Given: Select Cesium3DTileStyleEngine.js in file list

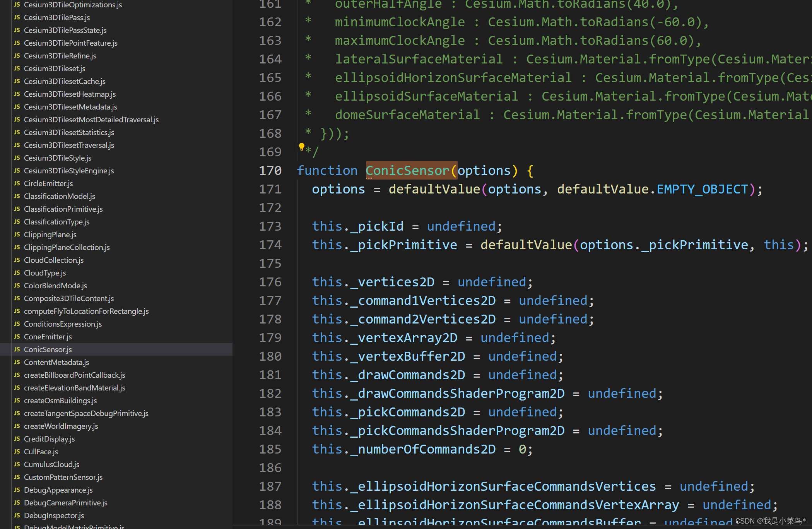Looking at the screenshot, I should pyautogui.click(x=69, y=171).
